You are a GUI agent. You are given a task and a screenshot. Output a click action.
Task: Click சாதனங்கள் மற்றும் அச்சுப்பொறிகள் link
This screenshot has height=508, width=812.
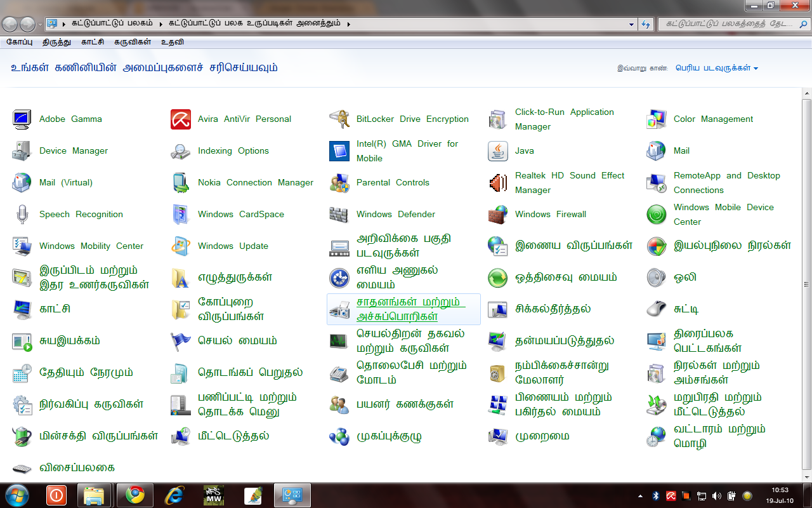coord(410,309)
